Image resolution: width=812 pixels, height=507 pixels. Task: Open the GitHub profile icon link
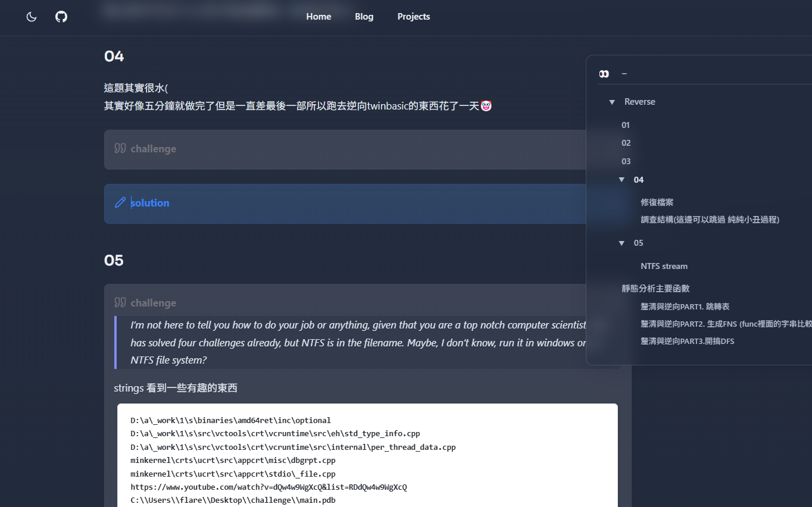click(x=61, y=17)
